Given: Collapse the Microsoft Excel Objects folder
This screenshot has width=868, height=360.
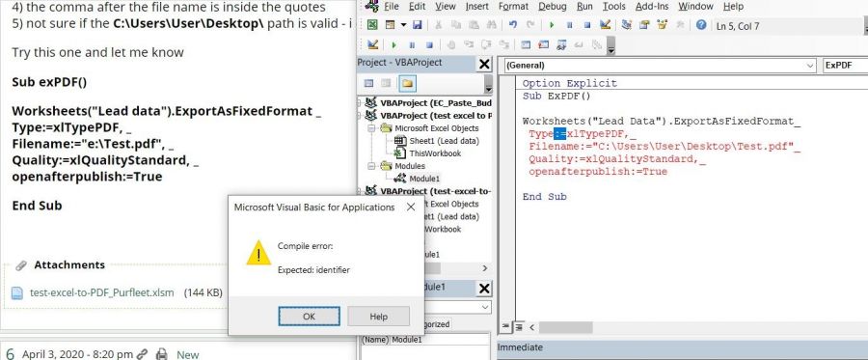Looking at the screenshot, I should click(370, 128).
